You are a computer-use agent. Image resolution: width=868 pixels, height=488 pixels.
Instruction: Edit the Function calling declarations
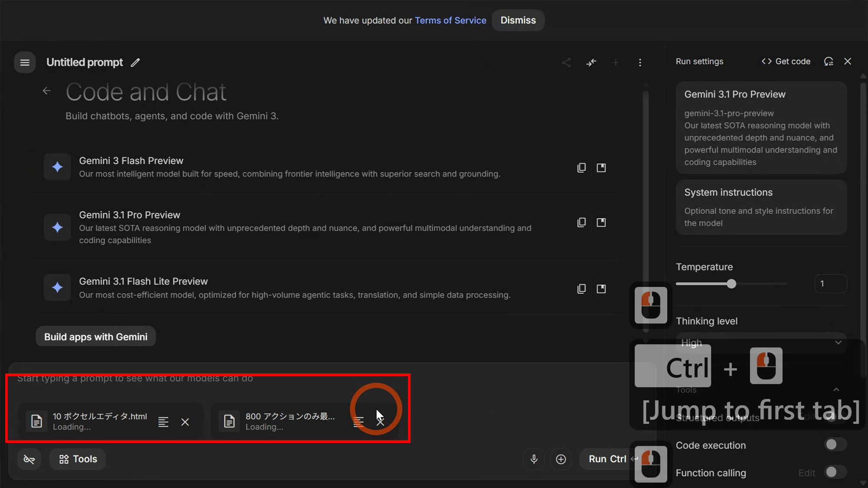(x=807, y=473)
